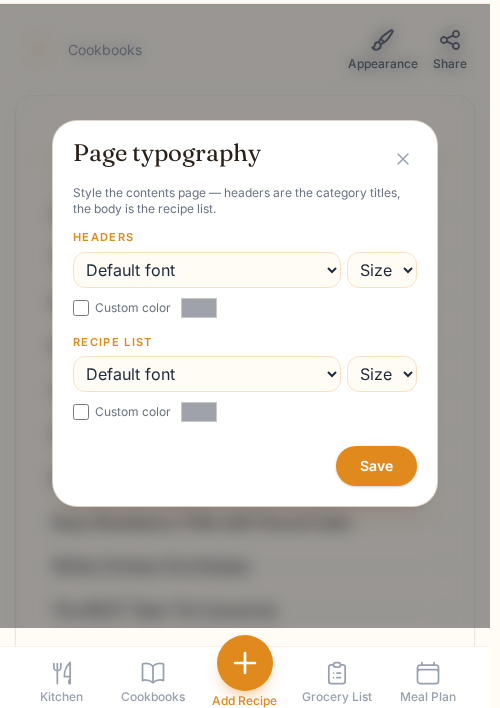Open the Headers font dropdown
Viewport: 500px width, 708px height.
coord(206,270)
